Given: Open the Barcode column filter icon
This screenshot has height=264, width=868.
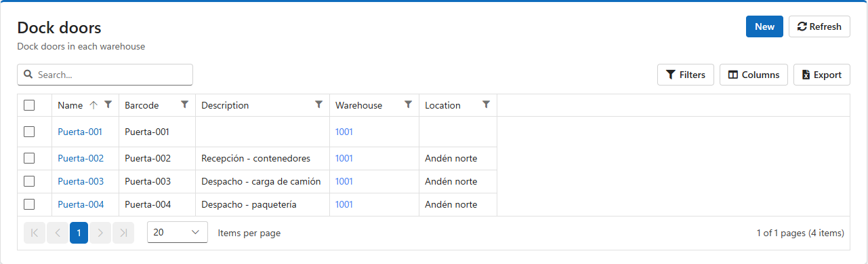Looking at the screenshot, I should (x=184, y=105).
